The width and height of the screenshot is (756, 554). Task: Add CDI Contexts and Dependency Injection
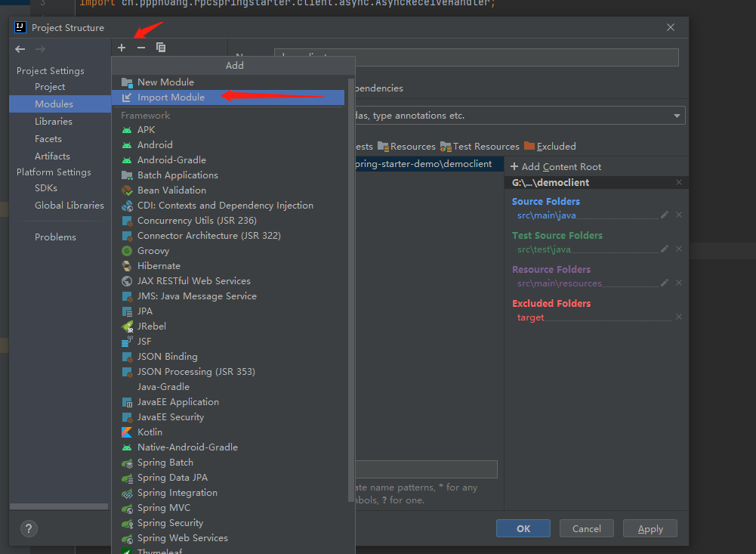pos(228,205)
